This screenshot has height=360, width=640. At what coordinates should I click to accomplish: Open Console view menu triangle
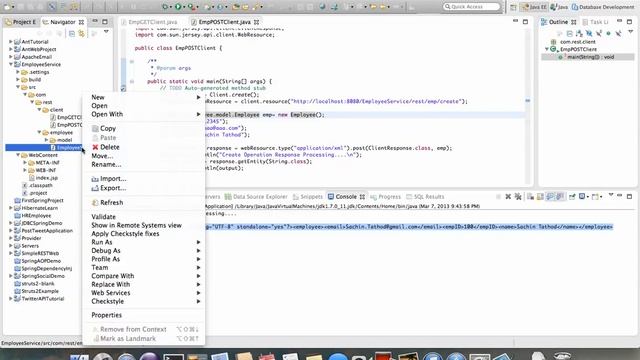coord(611,195)
